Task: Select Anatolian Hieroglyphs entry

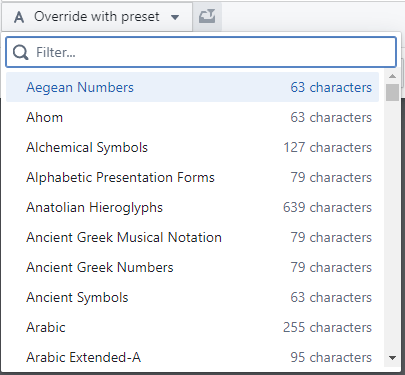Action: [x=192, y=207]
